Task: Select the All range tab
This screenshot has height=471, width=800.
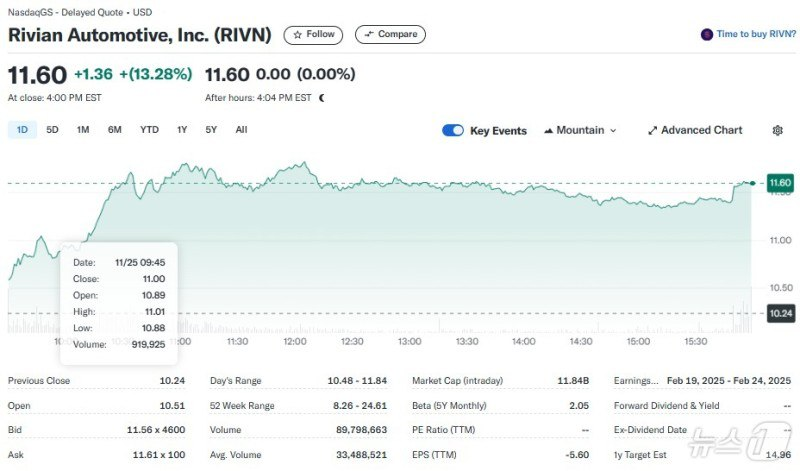Action: click(x=241, y=130)
